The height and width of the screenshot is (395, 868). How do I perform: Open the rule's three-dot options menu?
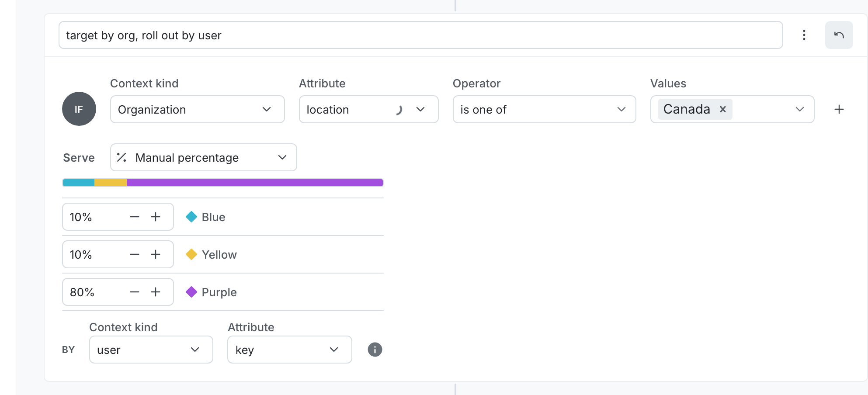point(804,35)
